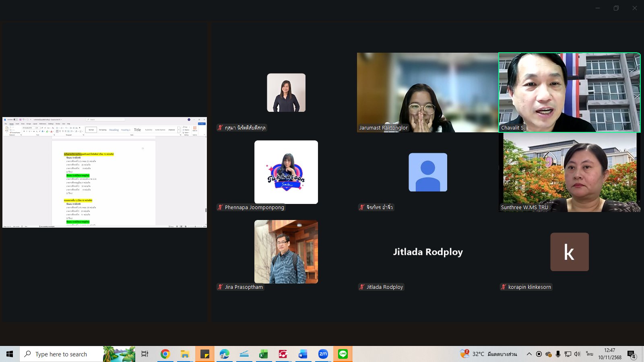The image size is (644, 362).
Task: Launch Google Chrome from taskbar
Action: (165, 354)
